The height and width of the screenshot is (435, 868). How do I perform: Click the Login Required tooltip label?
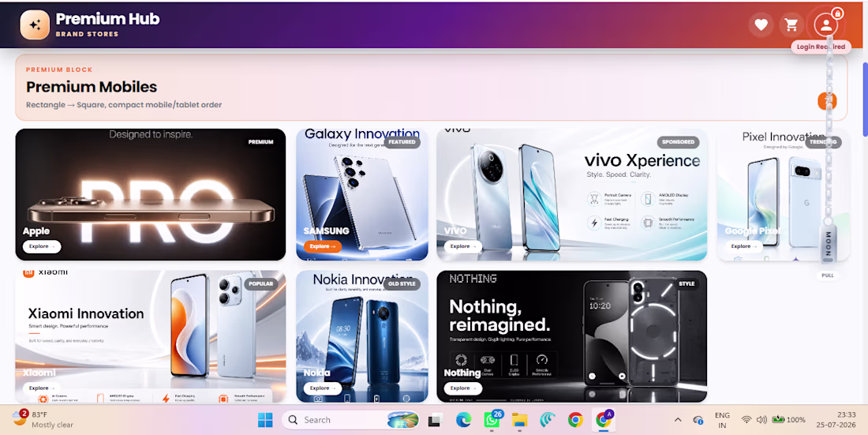tap(821, 47)
